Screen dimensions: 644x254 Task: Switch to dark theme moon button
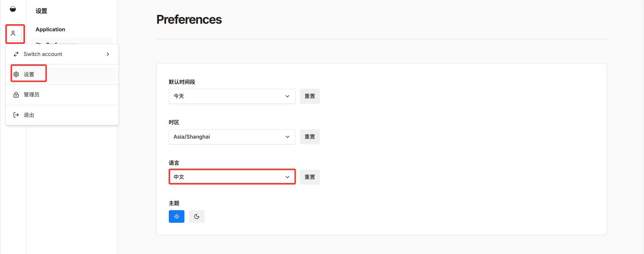pos(197,216)
